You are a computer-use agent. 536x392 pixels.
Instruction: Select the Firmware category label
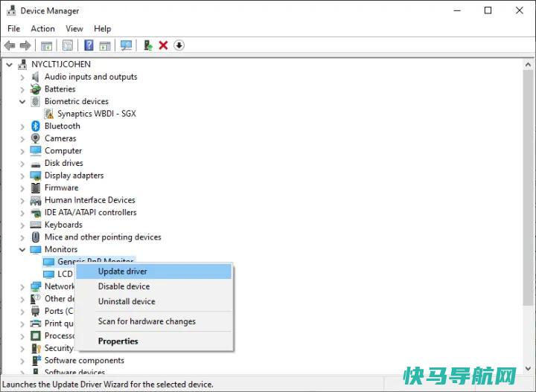[62, 187]
